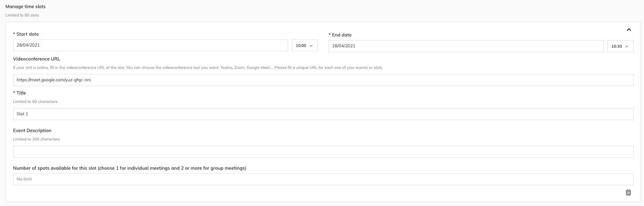Click the End date label
Screen dimensions: 644x206
[340, 35]
